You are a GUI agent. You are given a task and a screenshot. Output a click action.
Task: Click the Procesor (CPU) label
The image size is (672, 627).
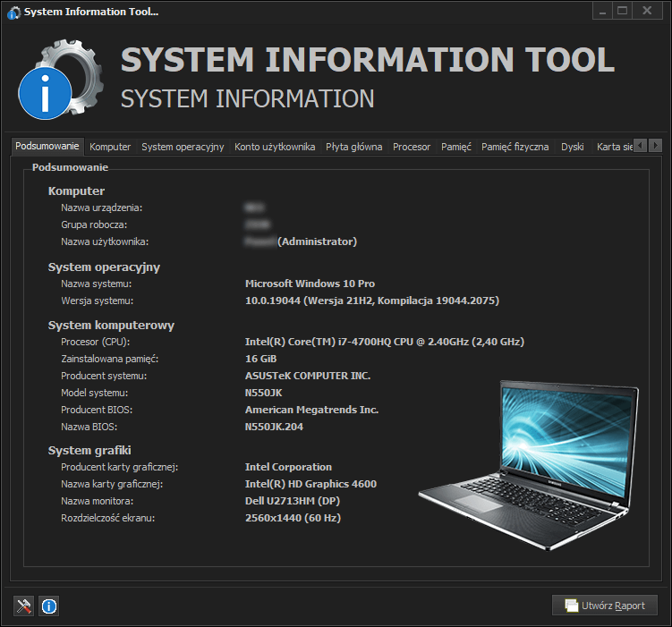point(95,342)
